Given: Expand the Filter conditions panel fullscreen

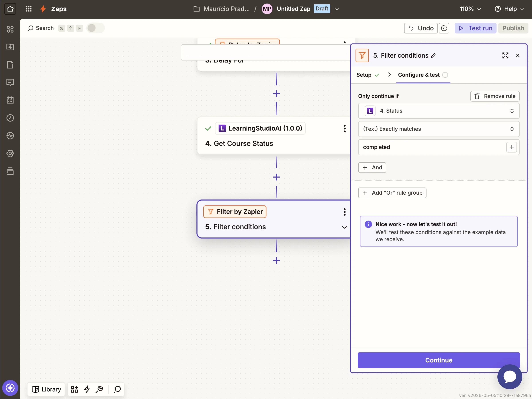Looking at the screenshot, I should pyautogui.click(x=505, y=56).
